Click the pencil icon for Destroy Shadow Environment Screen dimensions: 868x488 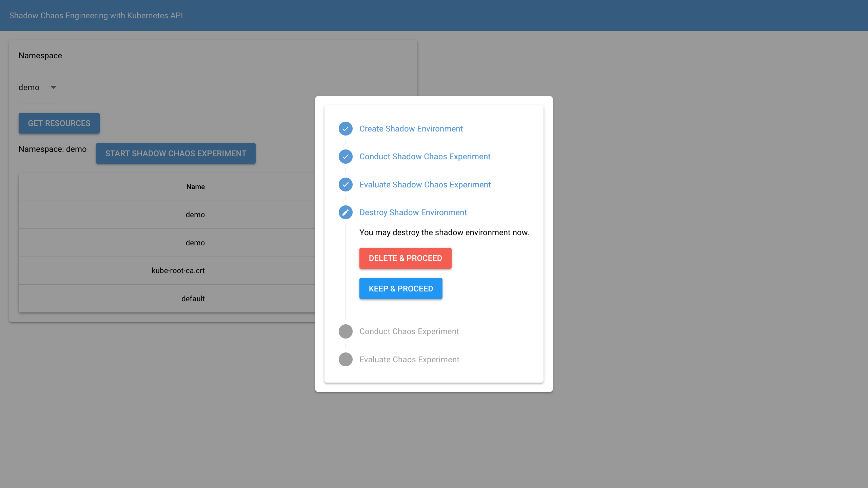(346, 212)
